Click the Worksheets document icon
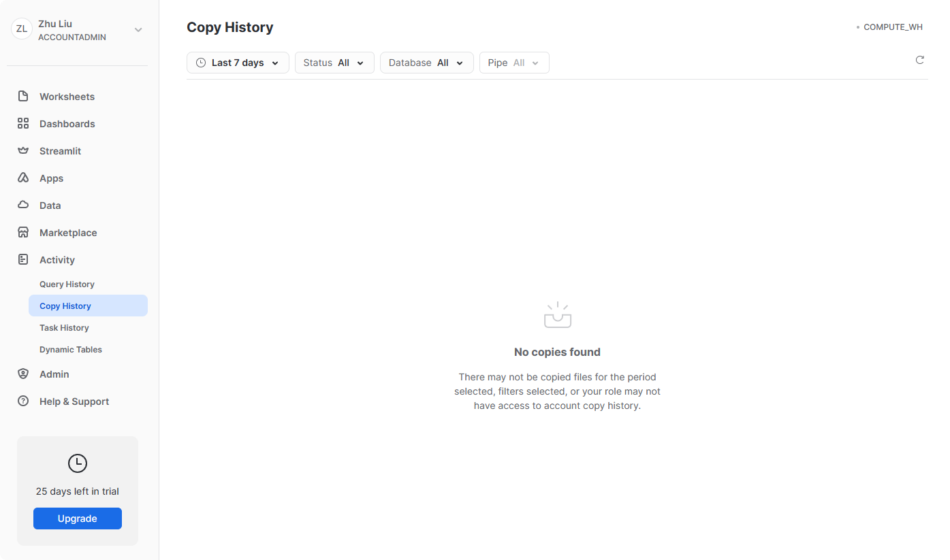The width and height of the screenshot is (950, 560). (x=23, y=97)
